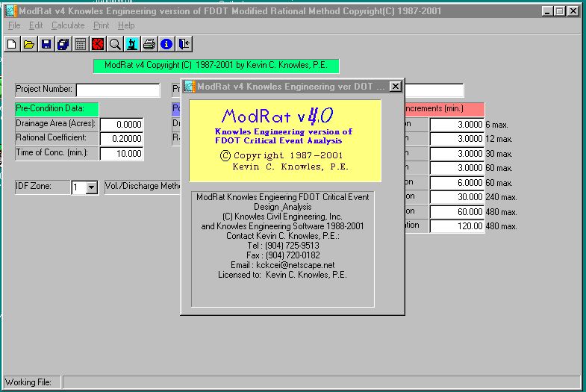The image size is (586, 392).
Task: Open the Edit menu
Action: (36, 25)
